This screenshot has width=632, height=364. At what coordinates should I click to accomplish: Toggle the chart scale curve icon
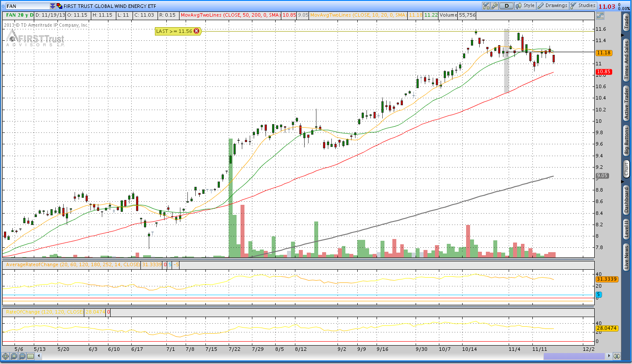pyautogui.click(x=600, y=15)
